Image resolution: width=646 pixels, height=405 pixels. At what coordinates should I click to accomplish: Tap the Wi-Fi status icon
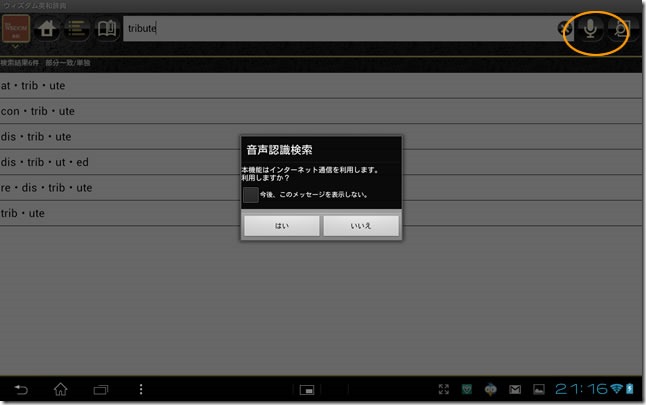(617, 389)
